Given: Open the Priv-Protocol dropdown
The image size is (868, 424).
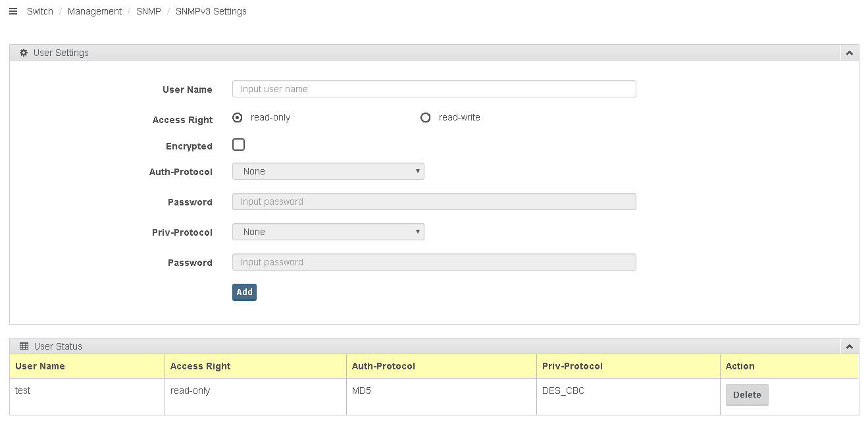Looking at the screenshot, I should click(x=328, y=232).
